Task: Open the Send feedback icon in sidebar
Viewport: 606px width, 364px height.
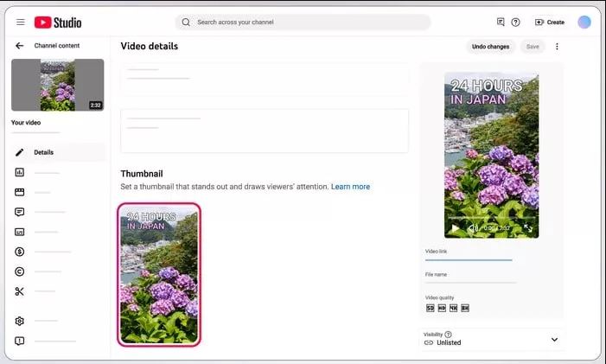Action: pos(19,341)
